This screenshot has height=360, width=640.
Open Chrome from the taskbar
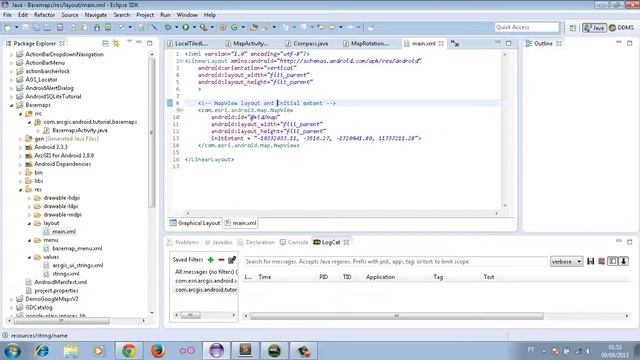click(129, 351)
